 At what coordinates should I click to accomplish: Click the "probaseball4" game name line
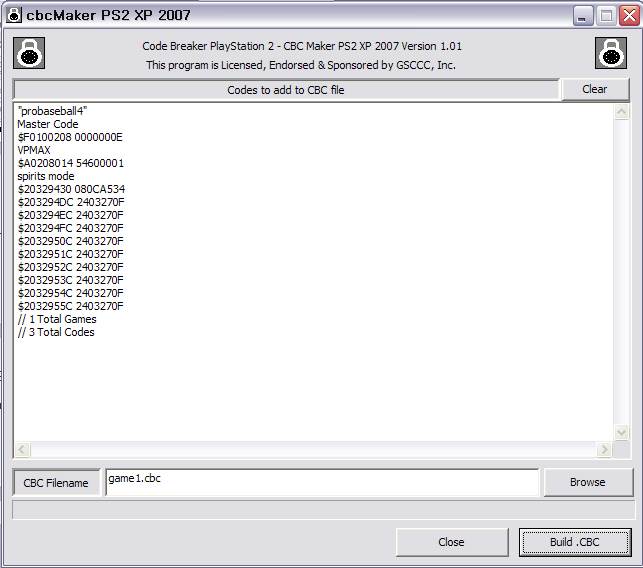(52, 111)
